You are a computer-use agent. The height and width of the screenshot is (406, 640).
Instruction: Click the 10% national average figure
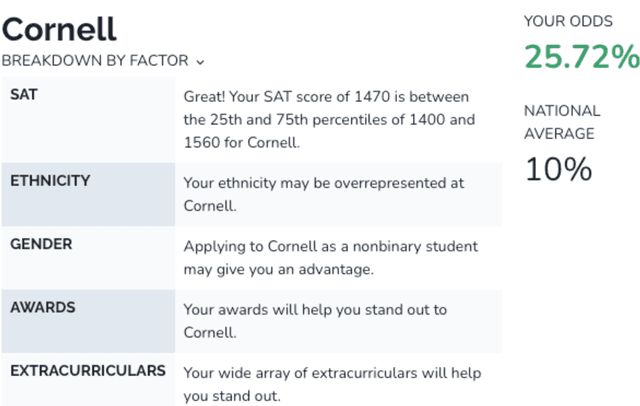[x=558, y=169]
